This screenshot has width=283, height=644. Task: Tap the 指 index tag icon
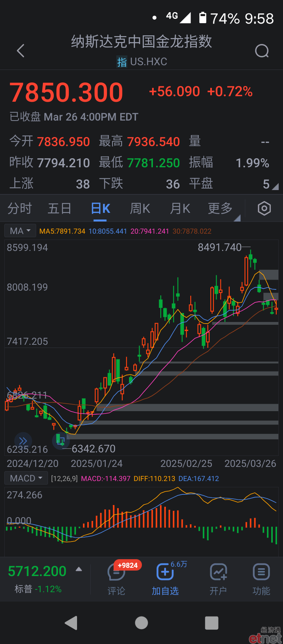pos(122,62)
